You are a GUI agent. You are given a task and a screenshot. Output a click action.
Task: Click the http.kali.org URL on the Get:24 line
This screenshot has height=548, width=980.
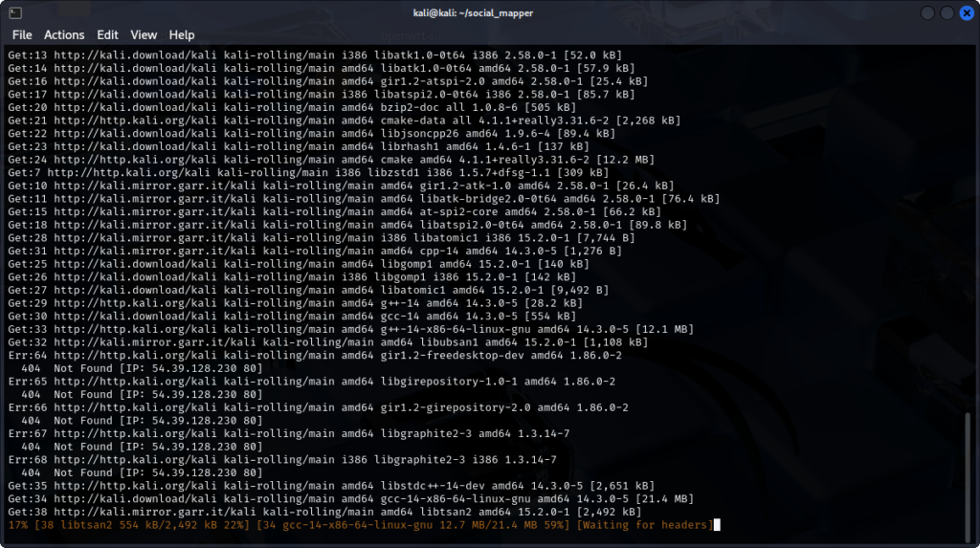[x=110, y=160]
